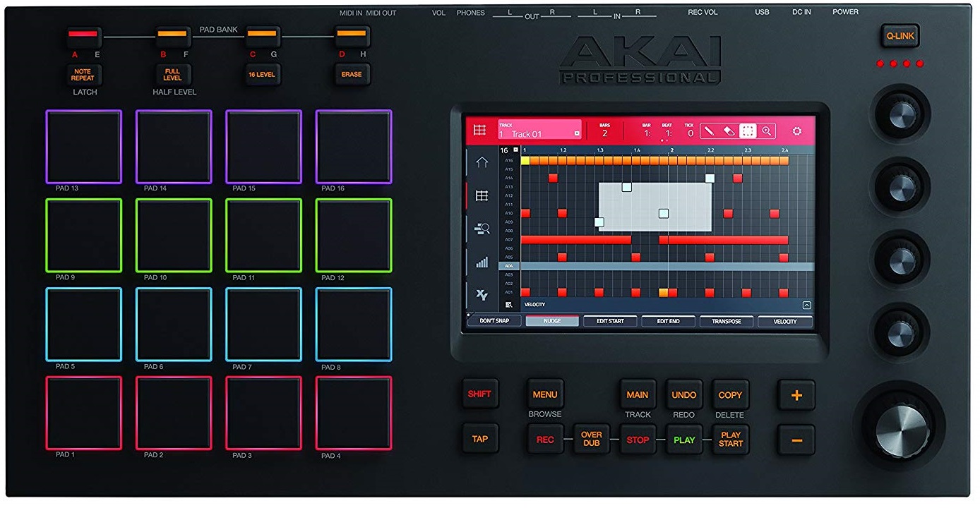Select the Transpose tab
This screenshot has width=980, height=508.
click(727, 321)
